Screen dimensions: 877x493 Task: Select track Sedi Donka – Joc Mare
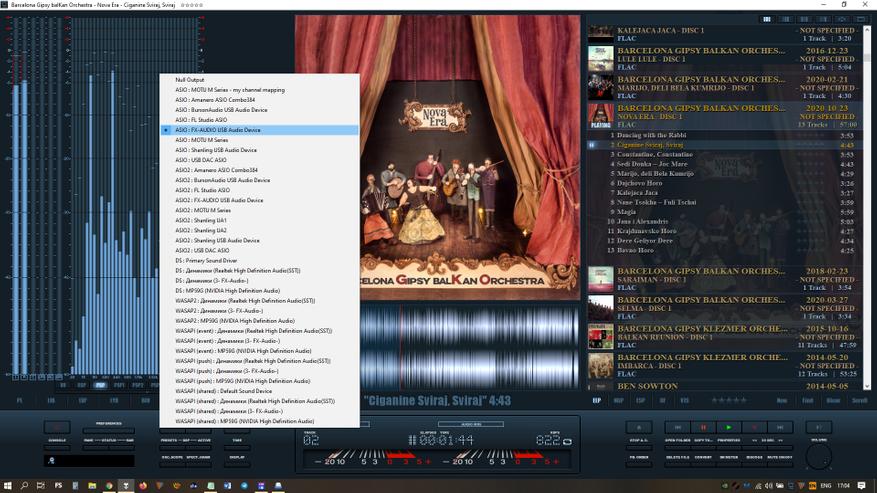(x=725, y=164)
